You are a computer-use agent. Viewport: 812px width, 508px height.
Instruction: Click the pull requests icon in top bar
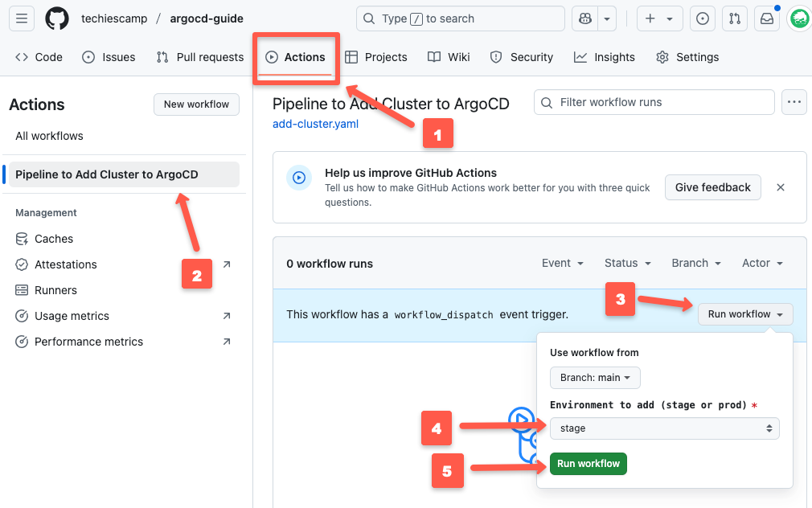pyautogui.click(x=734, y=18)
